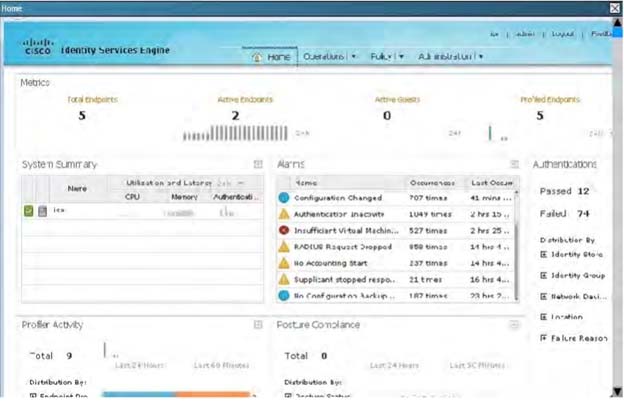Click page scrollbar up arrow
Viewport: 624px width, 402px height.
618,23
